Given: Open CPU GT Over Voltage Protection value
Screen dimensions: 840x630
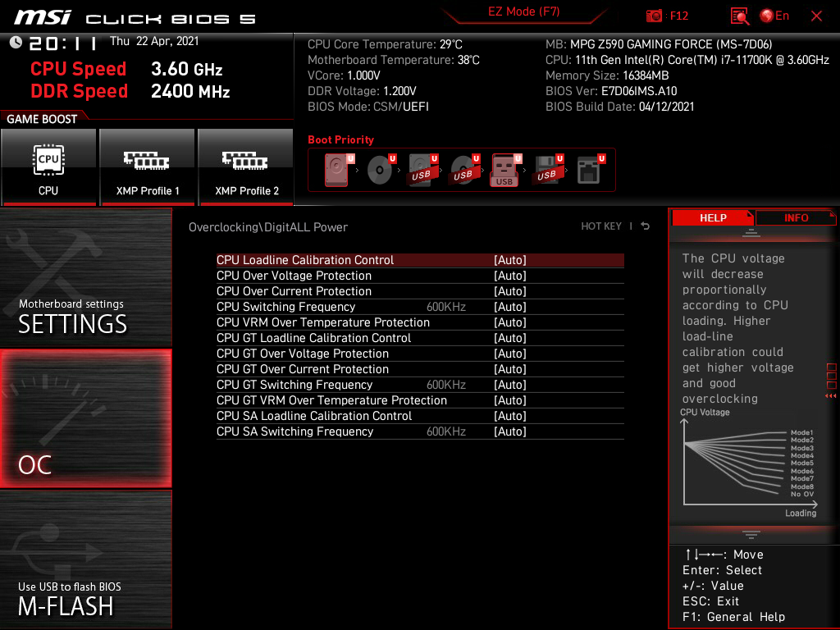Looking at the screenshot, I should pos(510,353).
